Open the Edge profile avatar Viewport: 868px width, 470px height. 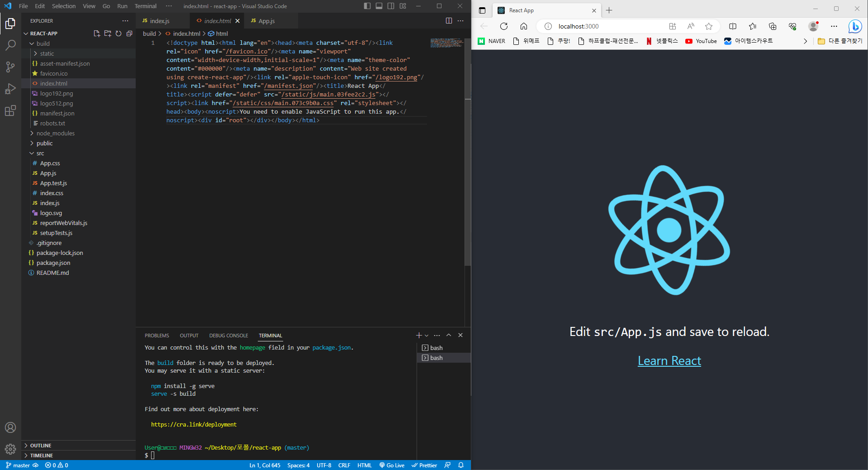click(813, 26)
